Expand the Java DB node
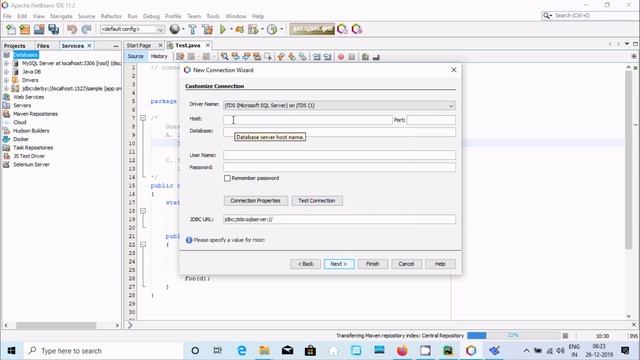Screen dimensions: 640x360 coord(6,72)
